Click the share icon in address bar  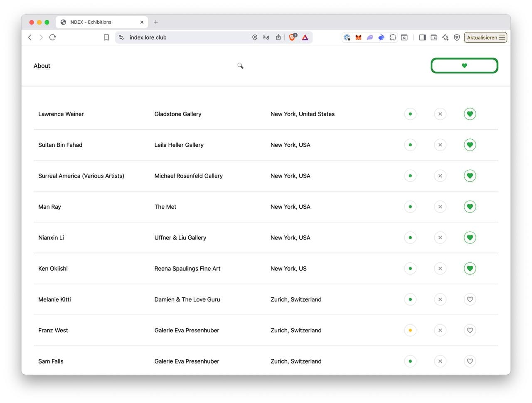click(278, 37)
